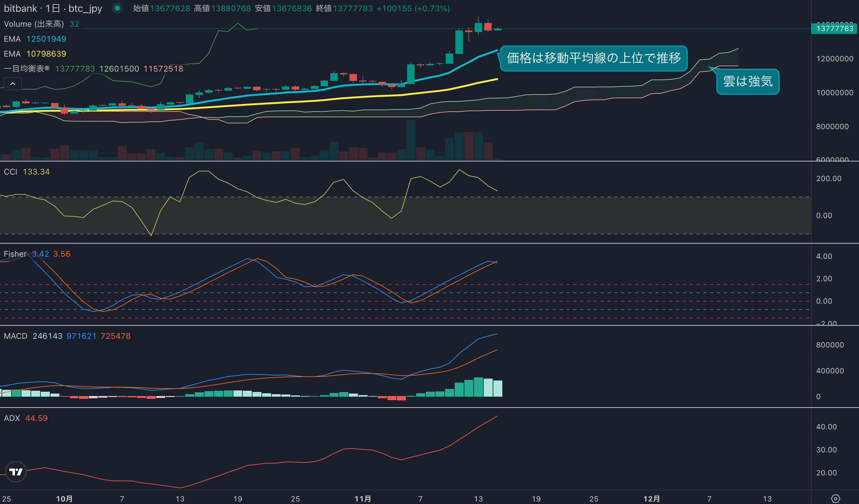The image size is (859, 504).
Task: Click the green market status dot
Action: [x=117, y=8]
